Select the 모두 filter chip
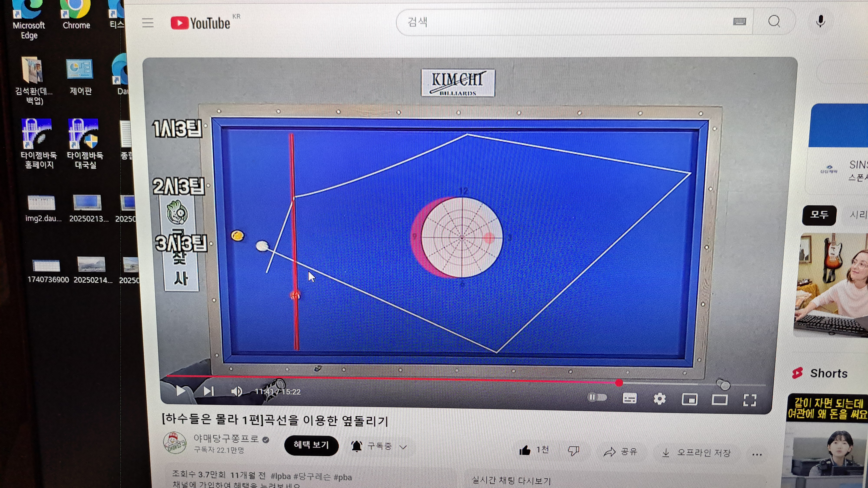Viewport: 868px width, 488px height. click(819, 215)
